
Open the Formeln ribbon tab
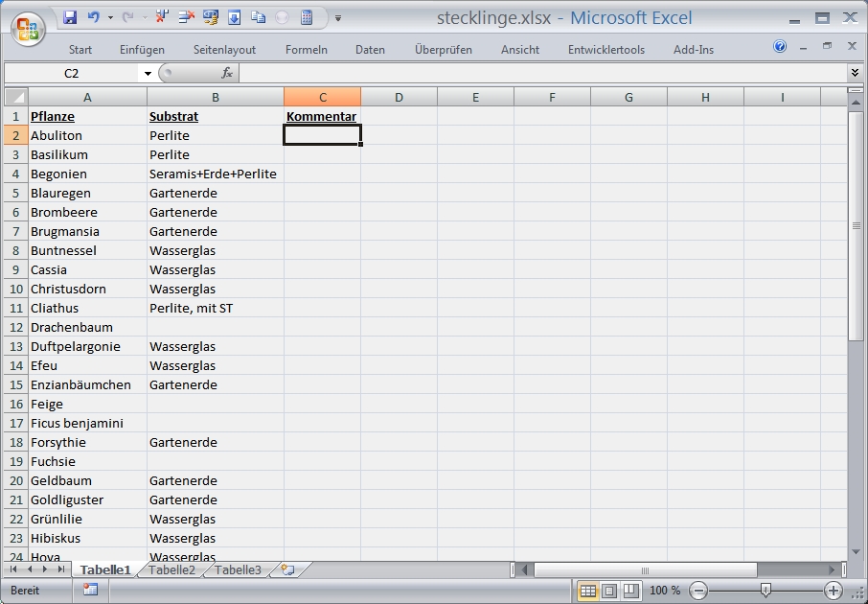click(306, 50)
